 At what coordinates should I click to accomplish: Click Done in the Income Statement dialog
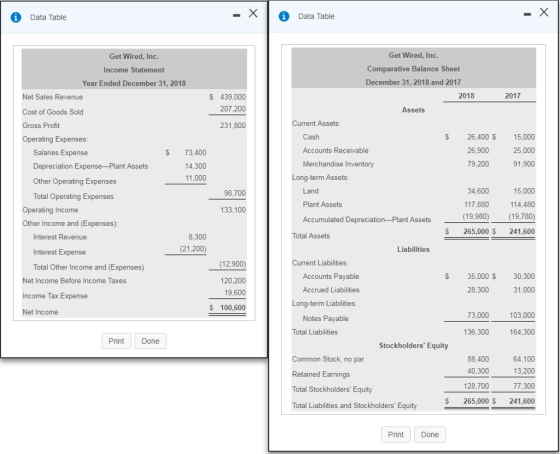coord(150,341)
